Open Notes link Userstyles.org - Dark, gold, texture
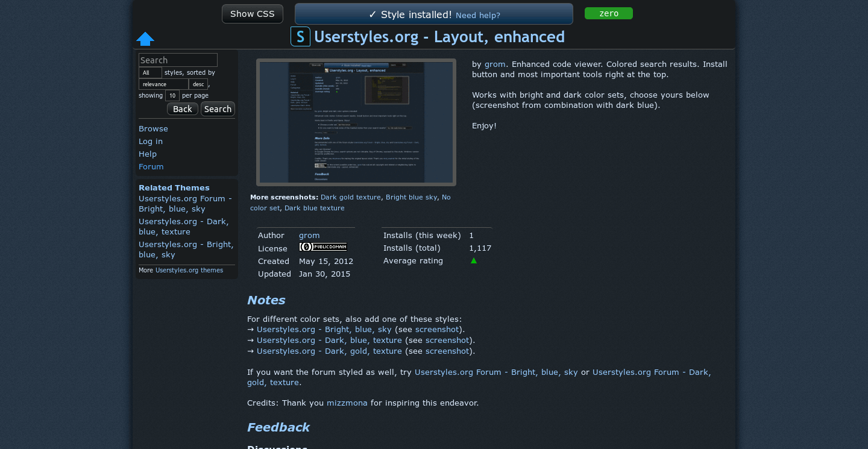The image size is (868, 449). tap(329, 351)
